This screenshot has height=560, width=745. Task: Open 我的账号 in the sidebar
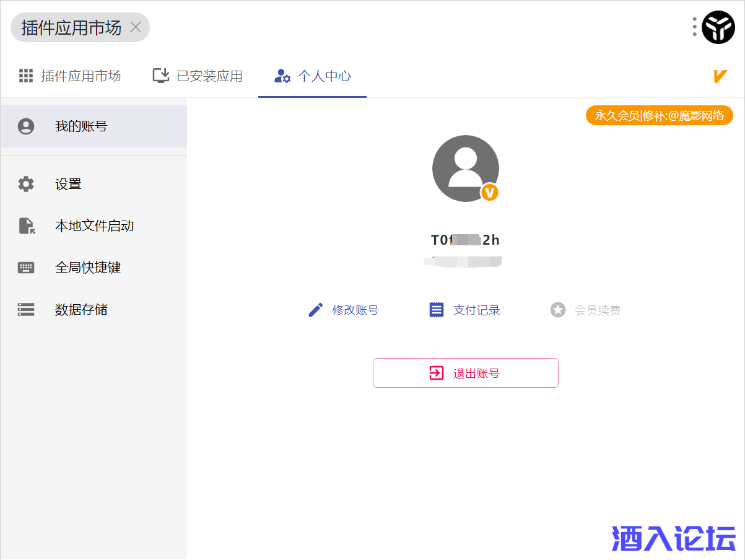pyautogui.click(x=81, y=126)
